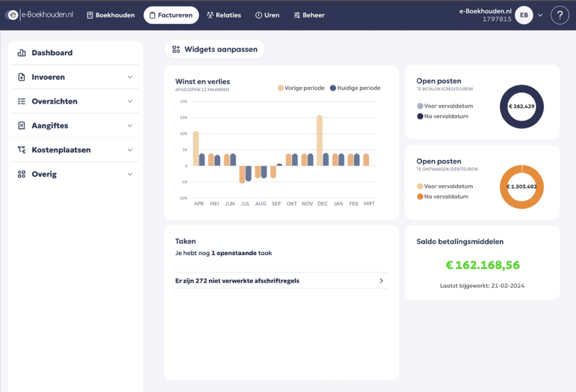Click the Aangiftes percent icon
The height and width of the screenshot is (392, 576).
[21, 126]
